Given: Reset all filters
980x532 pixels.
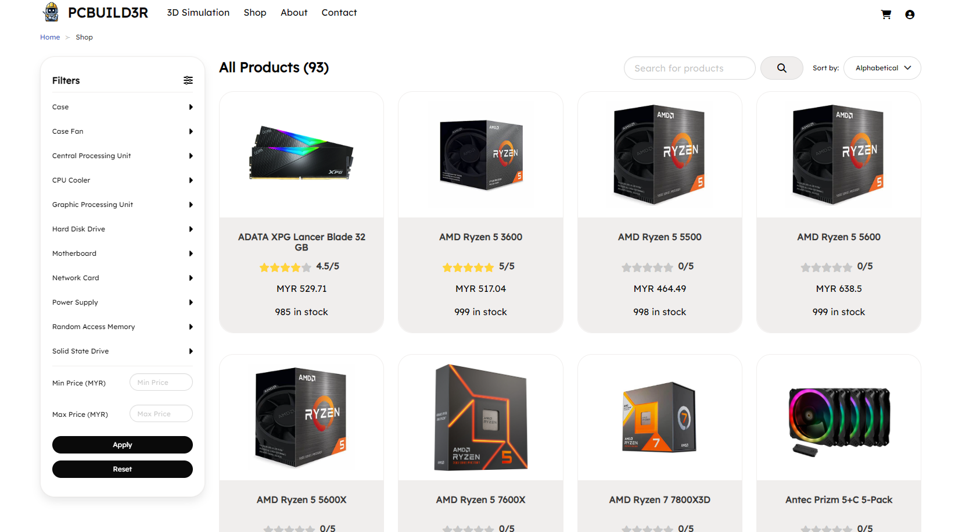Looking at the screenshot, I should point(123,469).
